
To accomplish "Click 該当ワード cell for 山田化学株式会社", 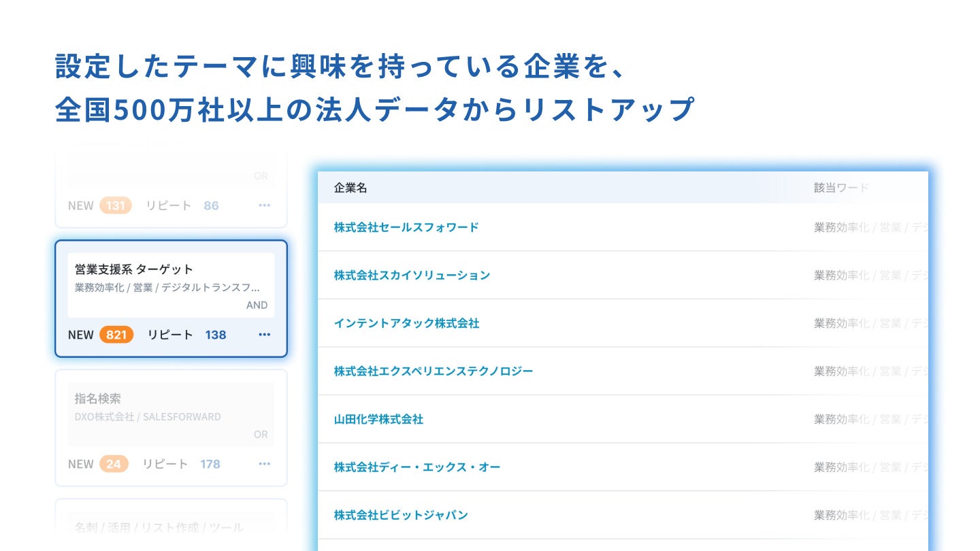I will [871, 419].
